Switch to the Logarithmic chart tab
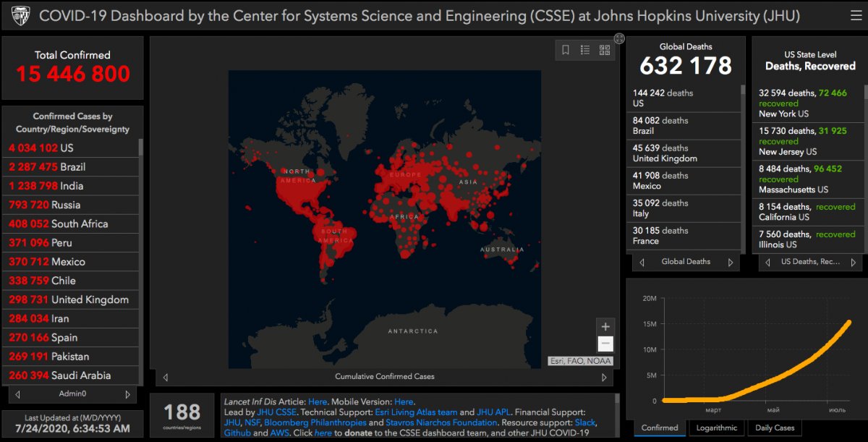 coord(717,428)
